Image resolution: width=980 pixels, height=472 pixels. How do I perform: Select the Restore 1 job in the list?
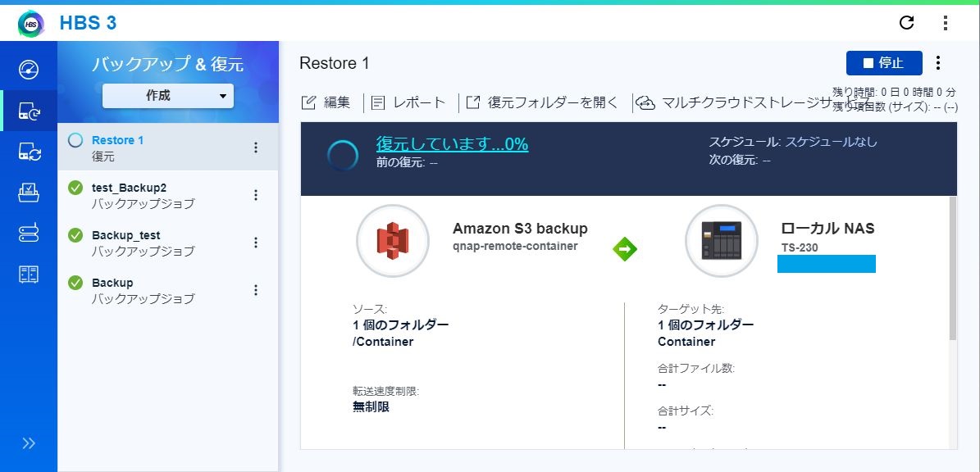click(x=168, y=147)
